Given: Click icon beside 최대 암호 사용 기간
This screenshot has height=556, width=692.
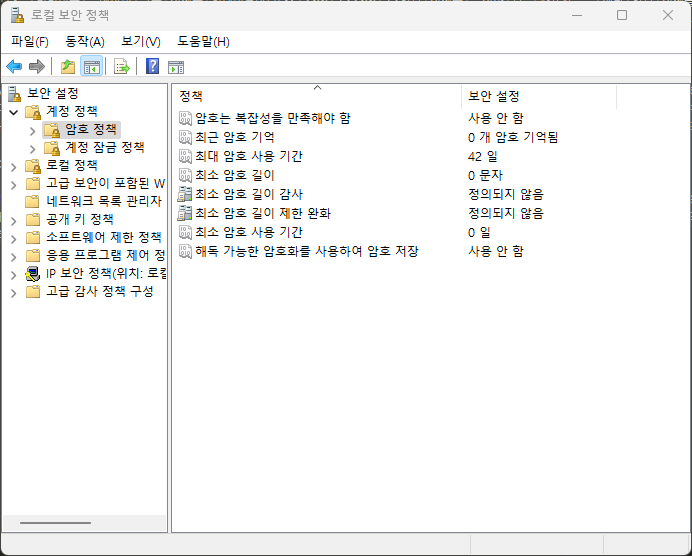Looking at the screenshot, I should pos(185,156).
